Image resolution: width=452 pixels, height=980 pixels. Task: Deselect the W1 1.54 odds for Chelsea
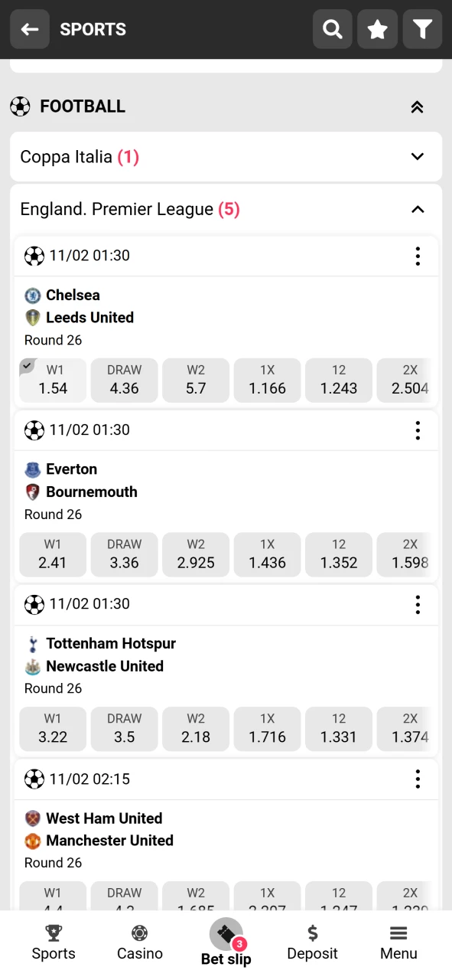[x=52, y=381]
